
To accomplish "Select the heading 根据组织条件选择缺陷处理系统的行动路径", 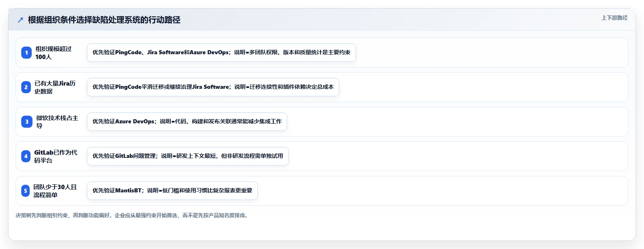I will tap(104, 20).
